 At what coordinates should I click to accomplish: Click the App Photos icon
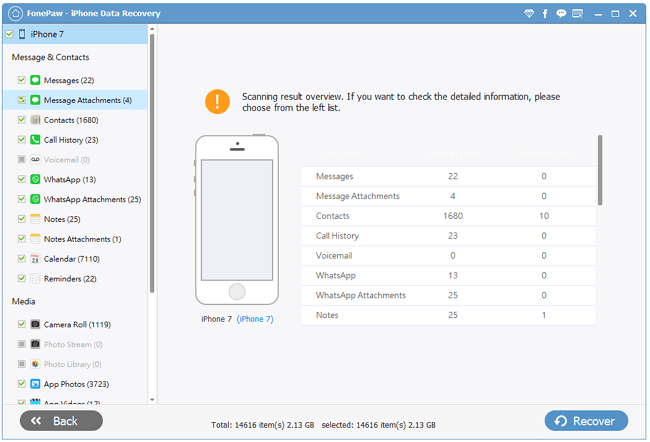click(x=35, y=384)
